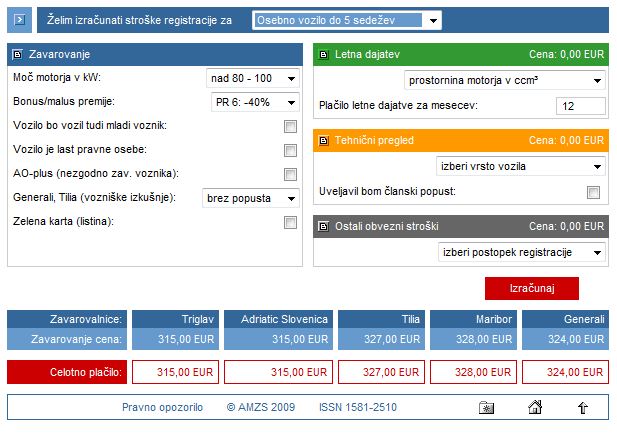The width and height of the screenshot is (617, 433).
Task: Click Triglav 'Zavarovanje cena' 315,00 EUR cell
Action: click(175, 339)
